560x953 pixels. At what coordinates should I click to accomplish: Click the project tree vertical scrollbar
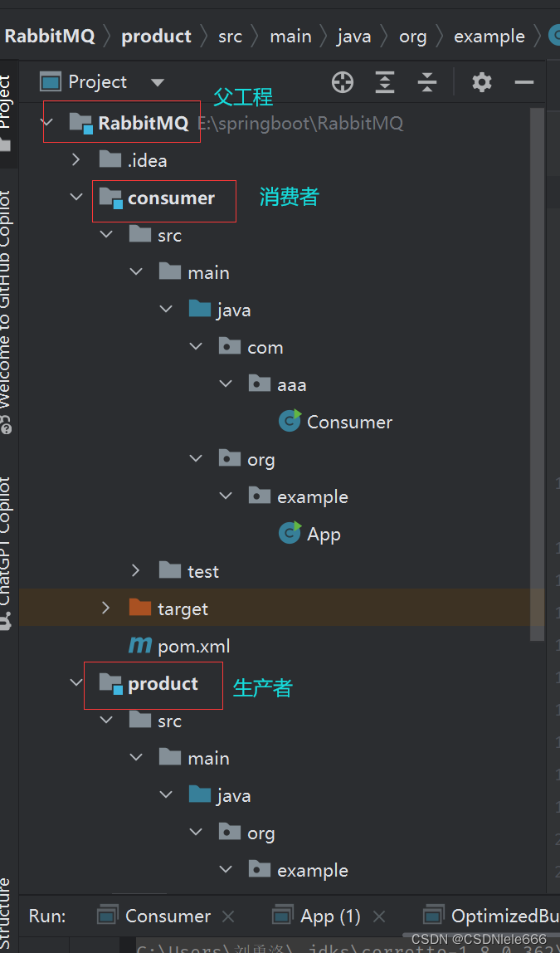tap(537, 374)
